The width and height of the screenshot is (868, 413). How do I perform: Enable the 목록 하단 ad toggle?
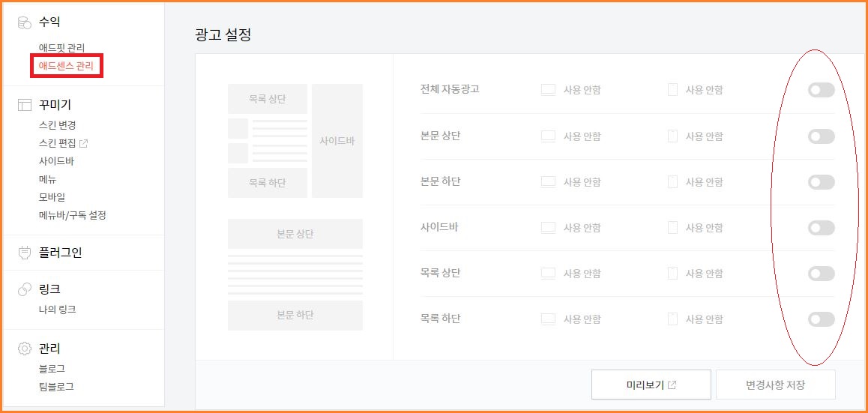point(821,319)
